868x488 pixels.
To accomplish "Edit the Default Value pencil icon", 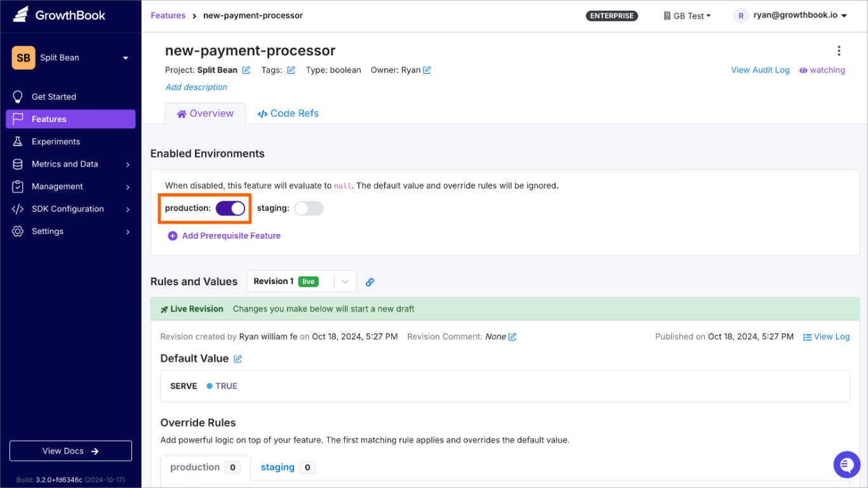I will 237,359.
